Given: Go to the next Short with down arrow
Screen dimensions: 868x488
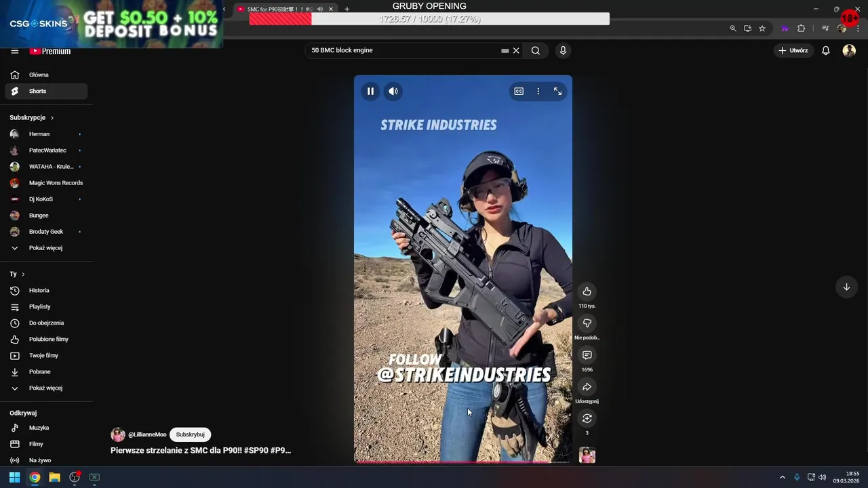Looking at the screenshot, I should click(x=846, y=287).
